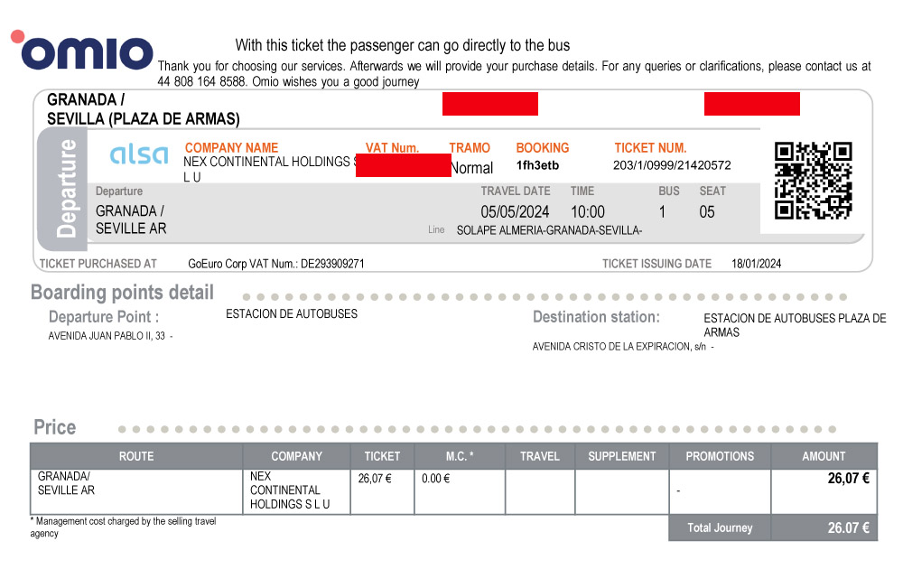Click the AMOUNT column header
903x588 pixels.
tap(824, 456)
